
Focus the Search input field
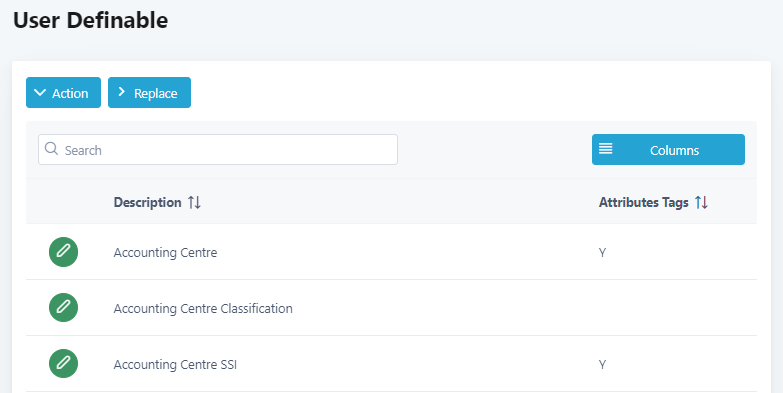tap(218, 149)
